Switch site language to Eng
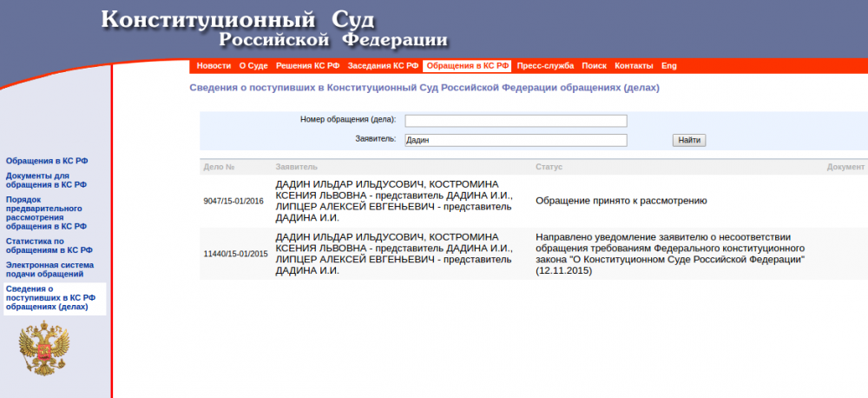868x398 pixels. pyautogui.click(x=668, y=66)
